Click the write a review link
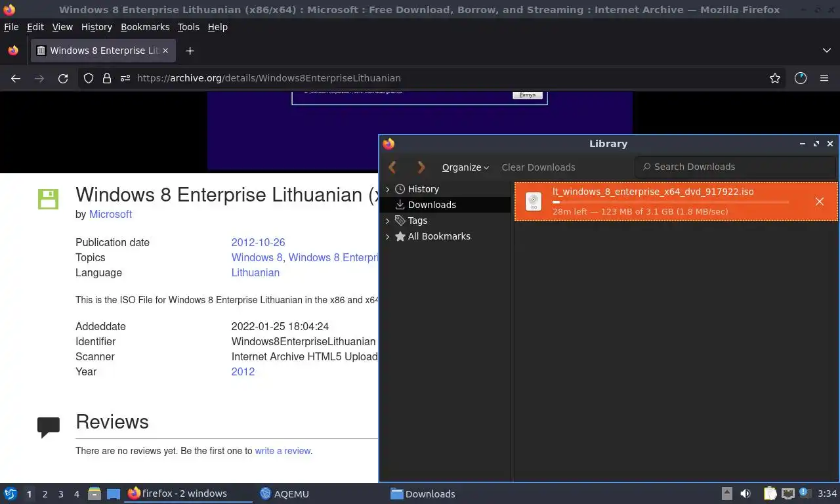Screen dimensions: 840x504 pos(283,451)
